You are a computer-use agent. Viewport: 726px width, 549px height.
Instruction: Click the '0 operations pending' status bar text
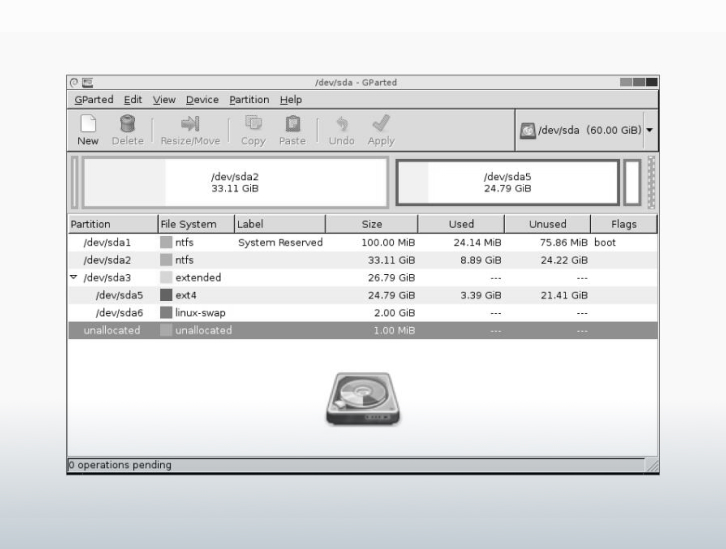click(120, 465)
